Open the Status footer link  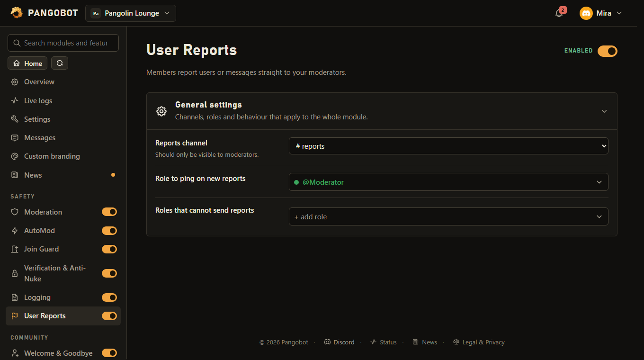tap(384, 342)
